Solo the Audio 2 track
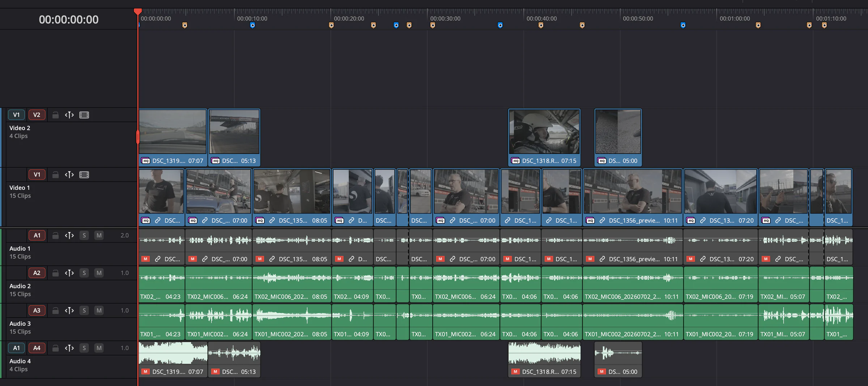Viewport: 868px width, 386px height. coord(84,273)
